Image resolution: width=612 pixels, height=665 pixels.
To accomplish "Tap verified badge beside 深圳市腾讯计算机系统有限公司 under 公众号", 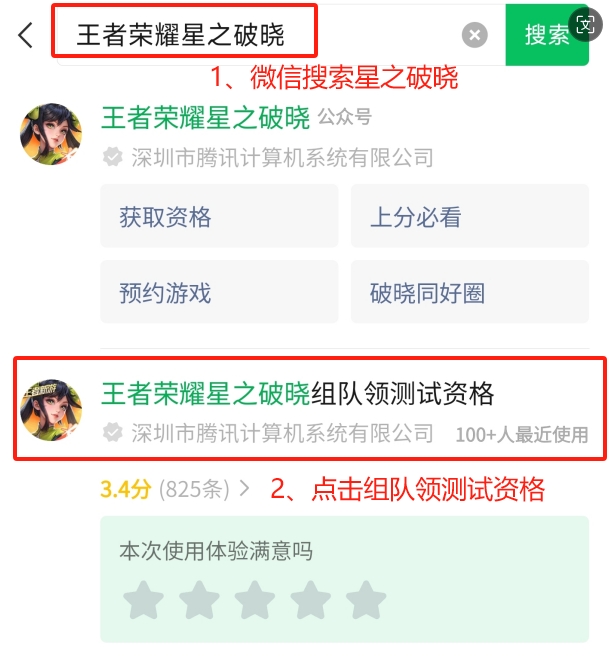I will pyautogui.click(x=112, y=157).
